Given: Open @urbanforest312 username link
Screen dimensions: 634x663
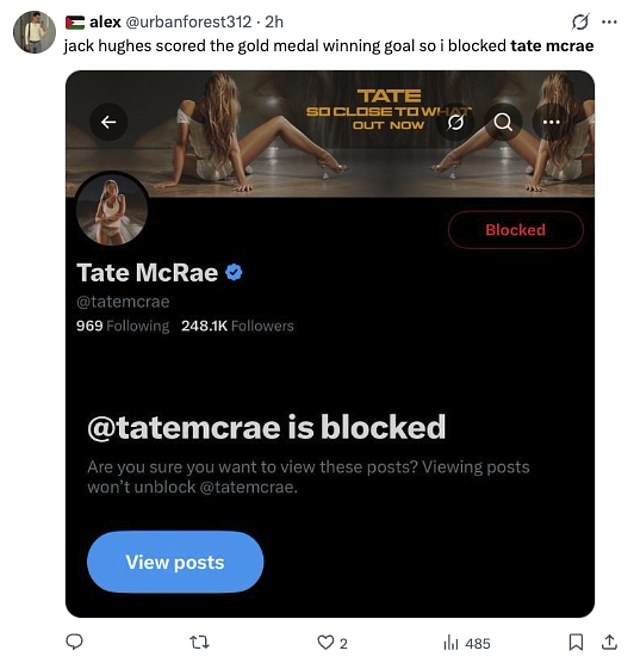Looking at the screenshot, I should pos(188,21).
